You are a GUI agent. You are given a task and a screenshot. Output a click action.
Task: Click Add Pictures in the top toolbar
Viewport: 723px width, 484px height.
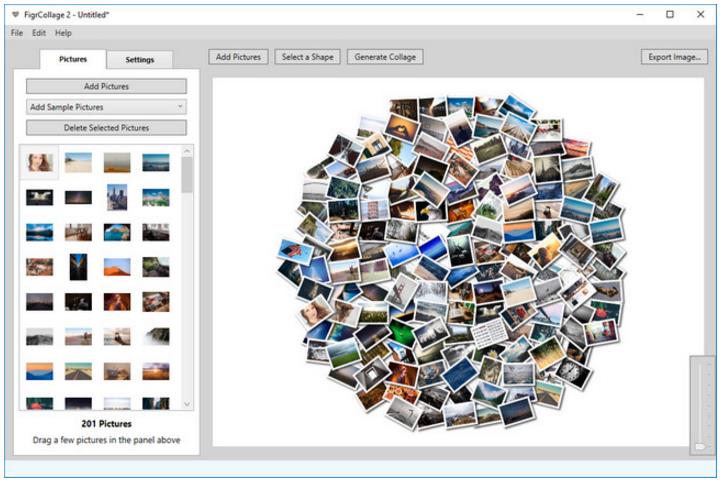point(238,57)
